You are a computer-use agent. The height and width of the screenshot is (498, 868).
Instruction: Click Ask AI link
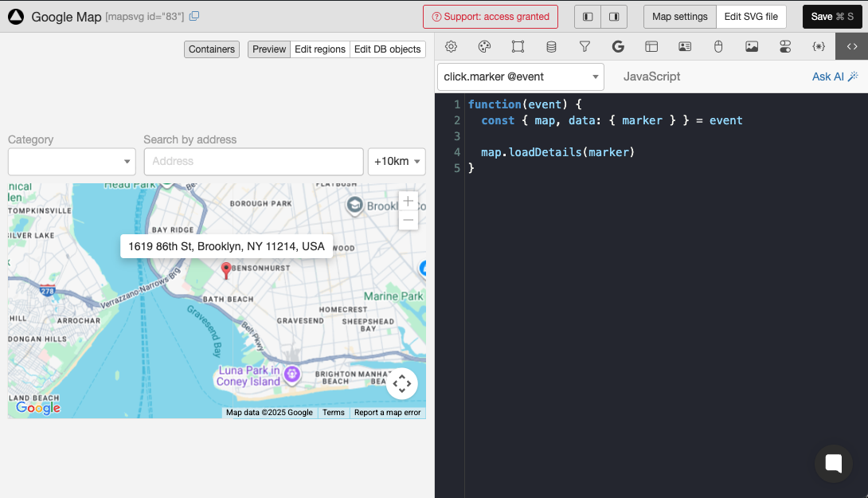tap(834, 76)
